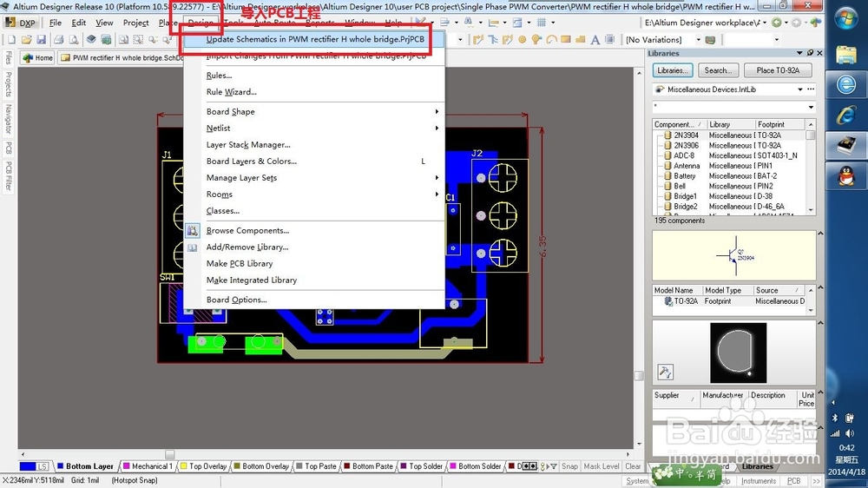Open print preview toolbar icon
The image size is (868, 488).
[x=74, y=40]
